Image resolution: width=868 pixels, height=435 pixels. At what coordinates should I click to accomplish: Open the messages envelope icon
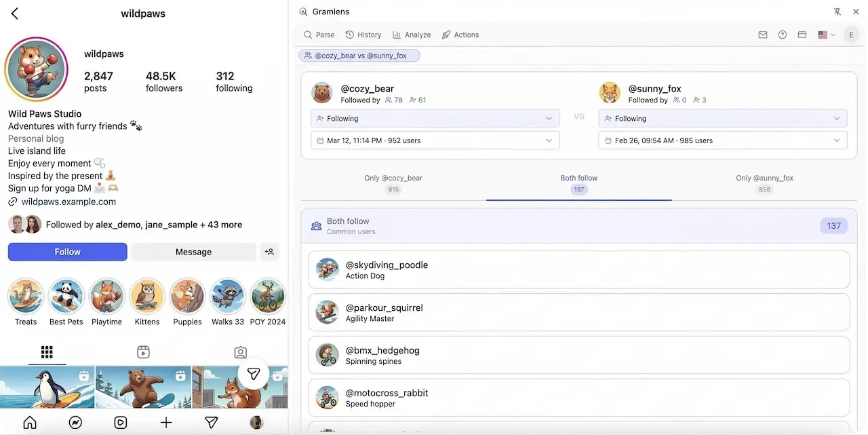pyautogui.click(x=762, y=35)
